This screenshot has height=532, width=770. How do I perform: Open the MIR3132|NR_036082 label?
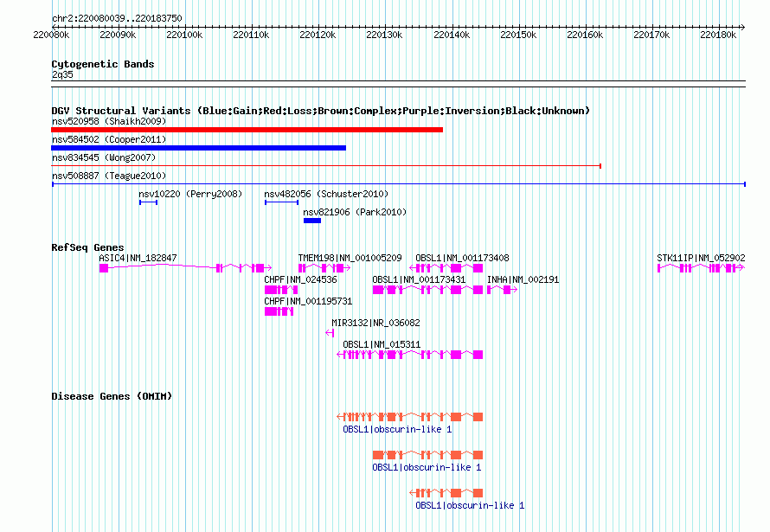(x=375, y=323)
